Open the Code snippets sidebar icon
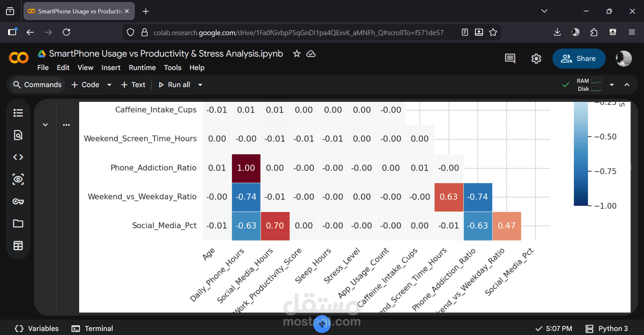 coord(18,157)
